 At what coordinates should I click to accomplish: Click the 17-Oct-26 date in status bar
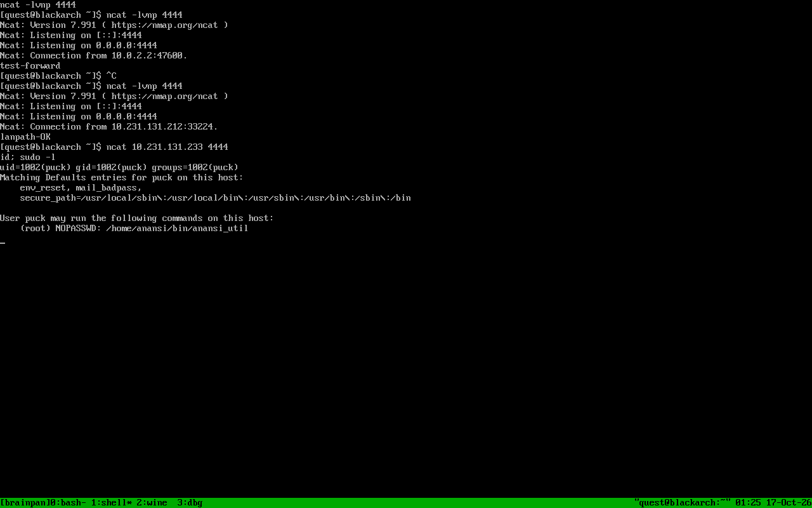[789, 503]
